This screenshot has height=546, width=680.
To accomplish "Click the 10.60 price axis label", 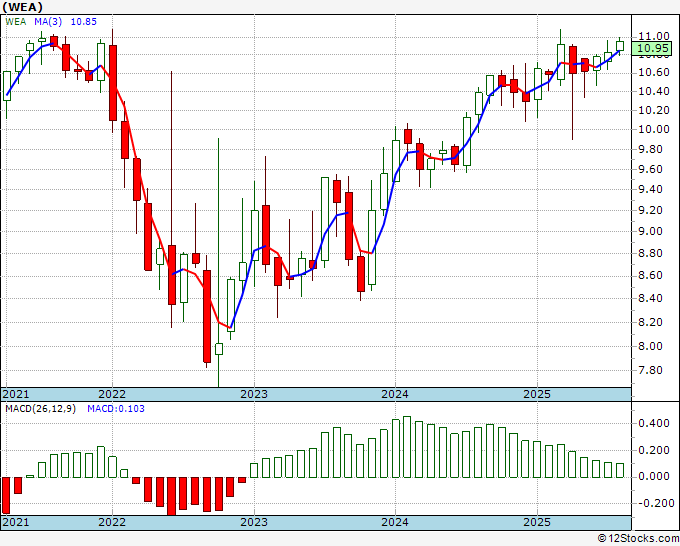I will point(654,72).
